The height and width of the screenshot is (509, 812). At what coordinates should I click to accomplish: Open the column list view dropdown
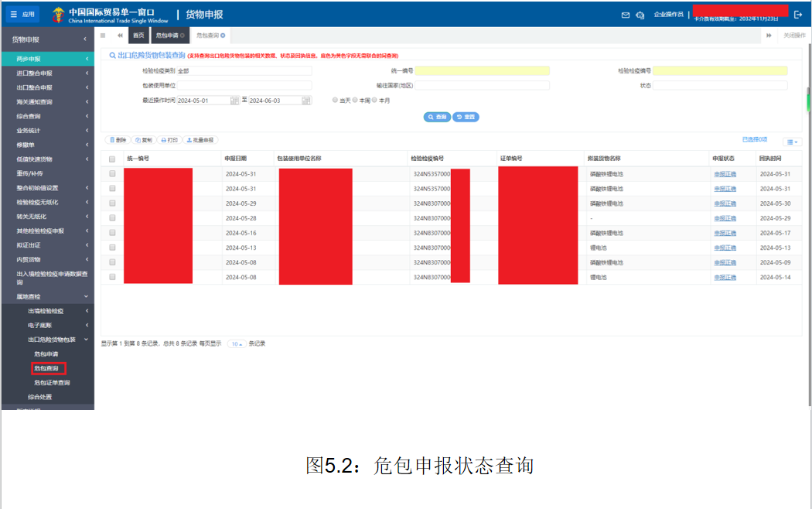[792, 142]
